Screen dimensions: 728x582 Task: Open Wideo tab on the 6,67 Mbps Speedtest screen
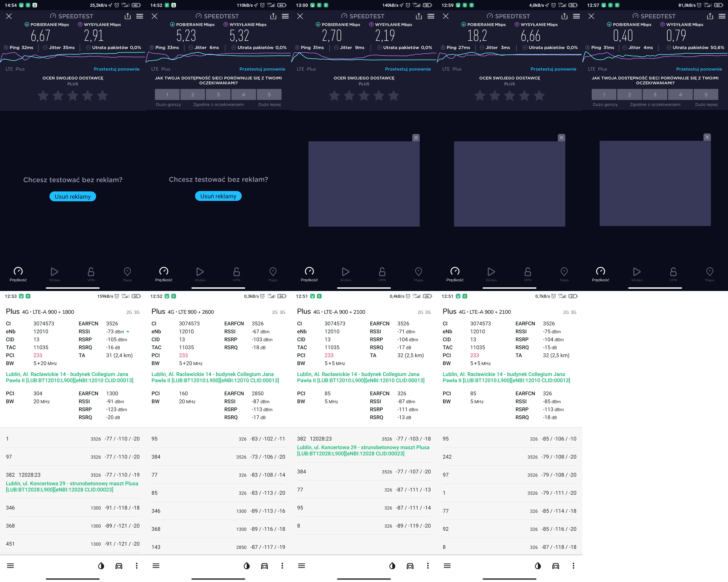[x=54, y=274]
